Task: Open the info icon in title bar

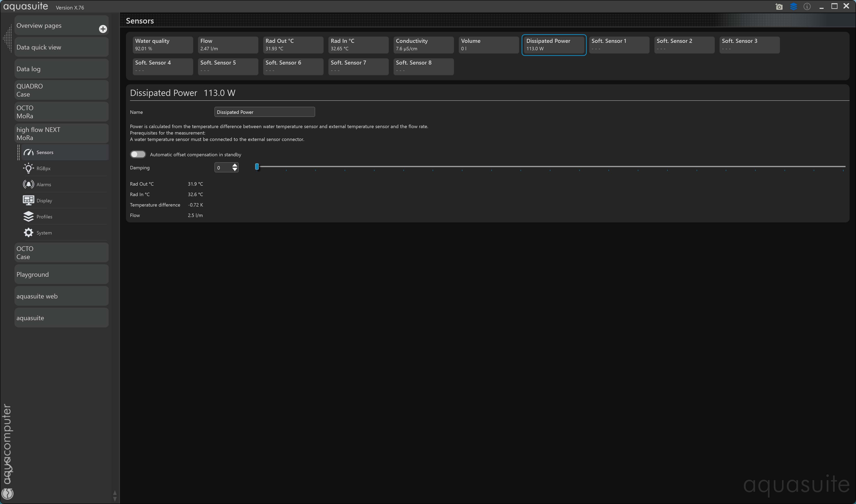Action: click(807, 7)
